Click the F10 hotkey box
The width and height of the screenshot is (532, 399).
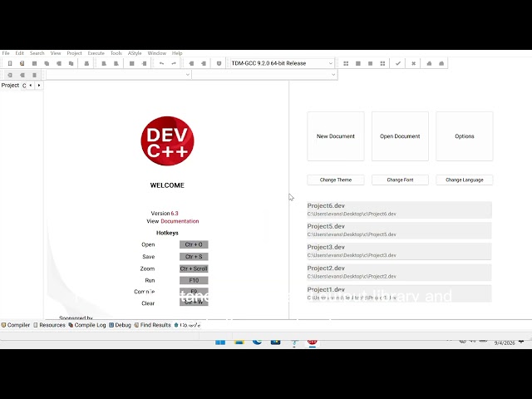[x=194, y=281]
